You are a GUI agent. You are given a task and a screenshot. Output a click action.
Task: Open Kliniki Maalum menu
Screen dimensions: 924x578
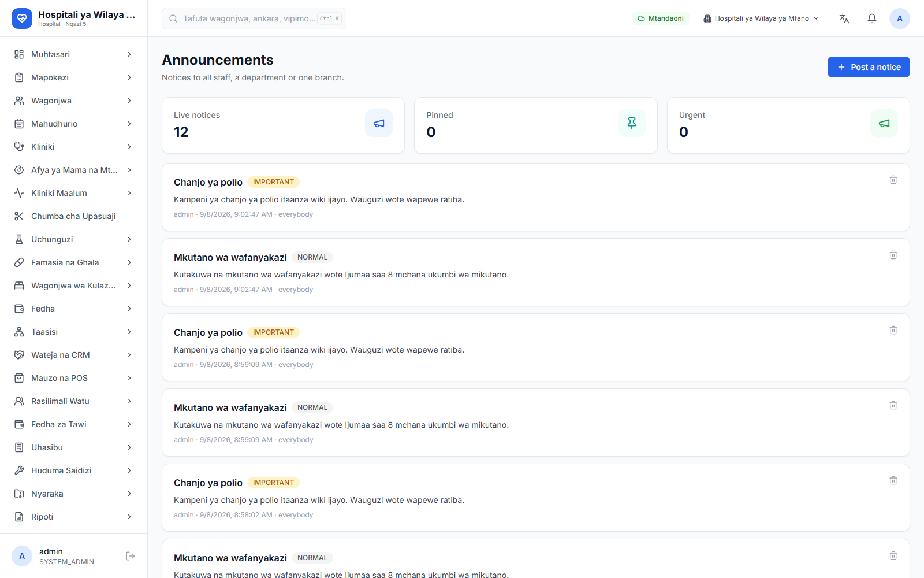click(x=73, y=193)
